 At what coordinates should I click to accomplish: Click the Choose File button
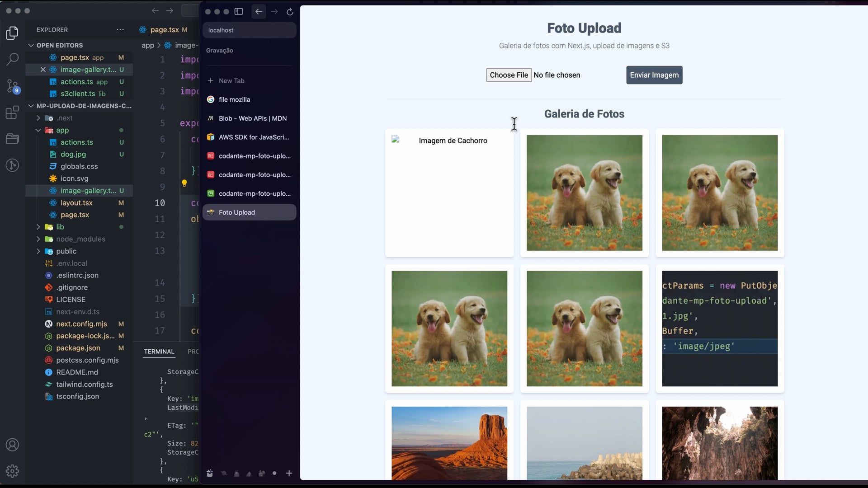[508, 75]
